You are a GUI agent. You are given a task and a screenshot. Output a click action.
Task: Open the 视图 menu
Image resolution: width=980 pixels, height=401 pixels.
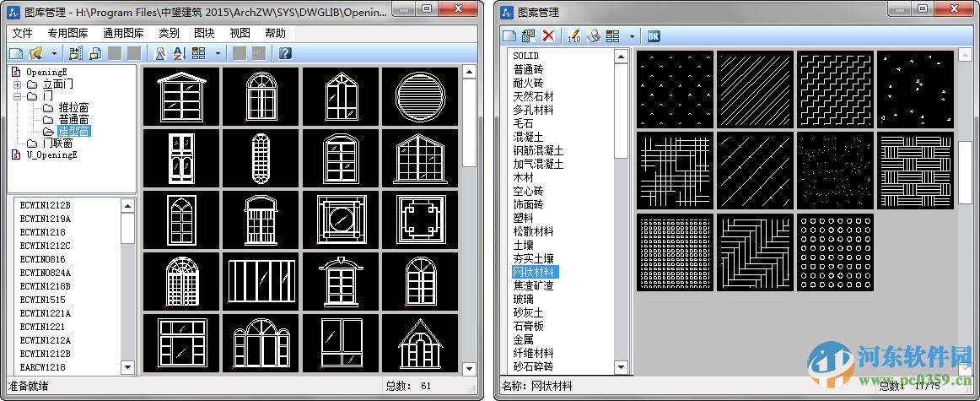click(240, 33)
